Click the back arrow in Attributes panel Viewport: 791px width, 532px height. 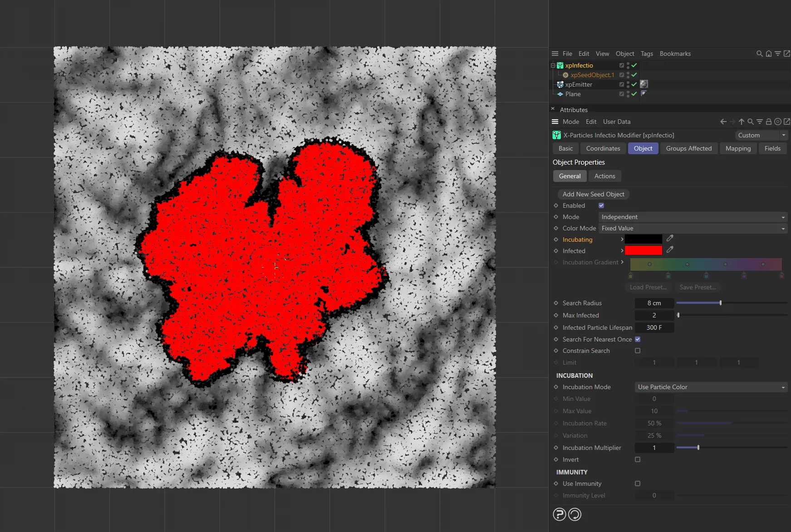pyautogui.click(x=722, y=122)
